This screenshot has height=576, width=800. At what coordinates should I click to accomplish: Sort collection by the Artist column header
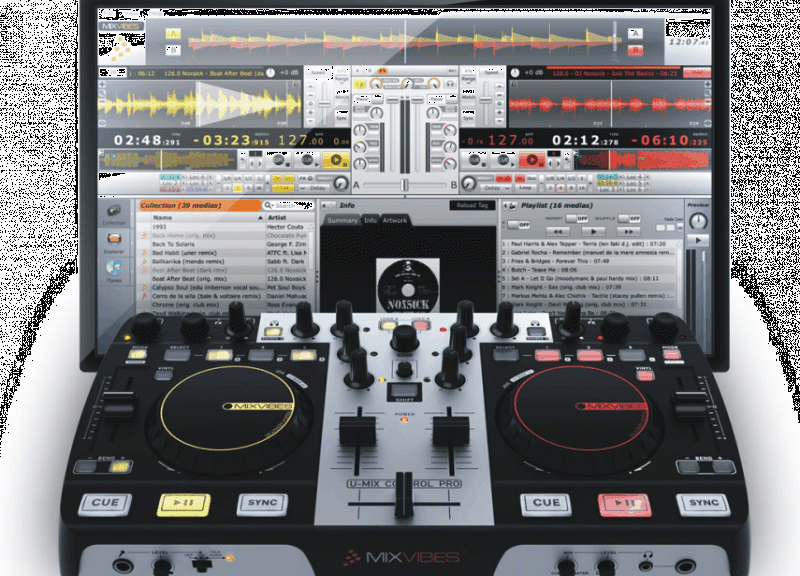click(278, 217)
